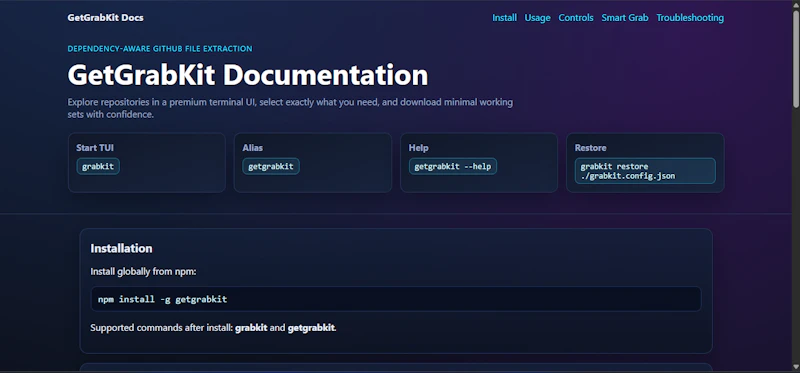This screenshot has width=800, height=373.
Task: Select the grabkit command chip
Action: tap(98, 166)
